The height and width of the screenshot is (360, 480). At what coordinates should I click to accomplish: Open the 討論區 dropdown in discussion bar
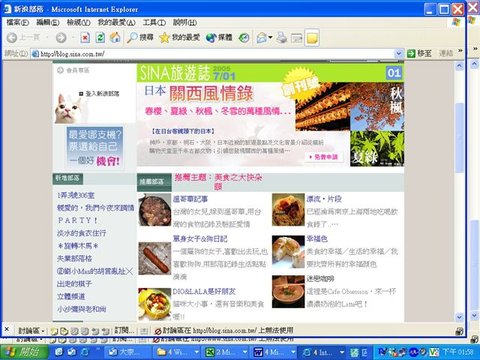(31, 331)
